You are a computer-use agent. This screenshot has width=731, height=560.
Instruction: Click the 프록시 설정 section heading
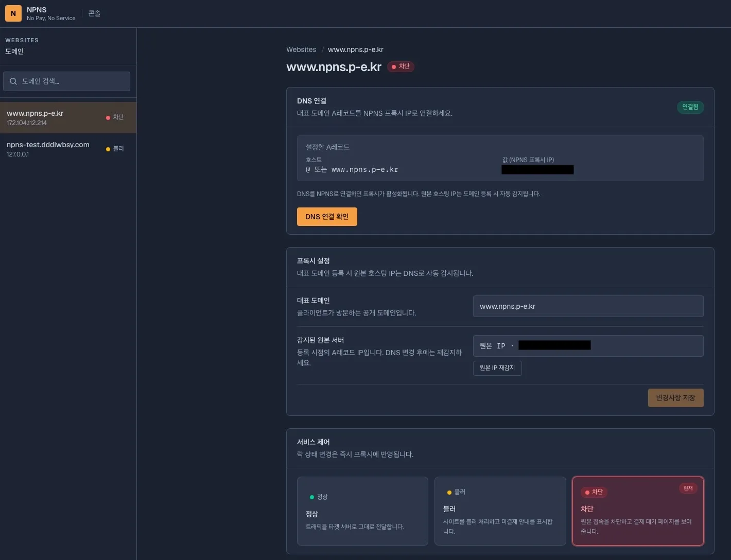tap(313, 261)
